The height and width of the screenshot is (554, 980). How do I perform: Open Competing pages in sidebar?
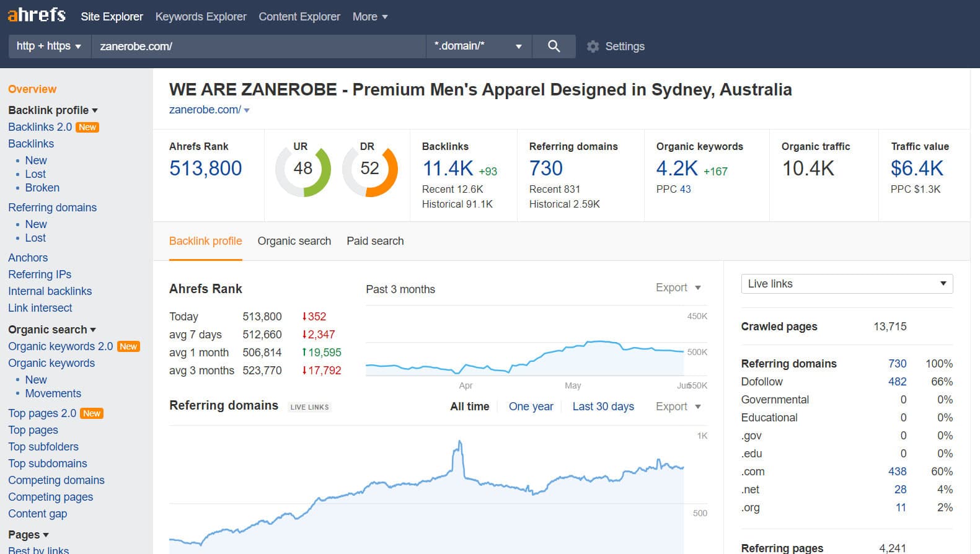51,497
